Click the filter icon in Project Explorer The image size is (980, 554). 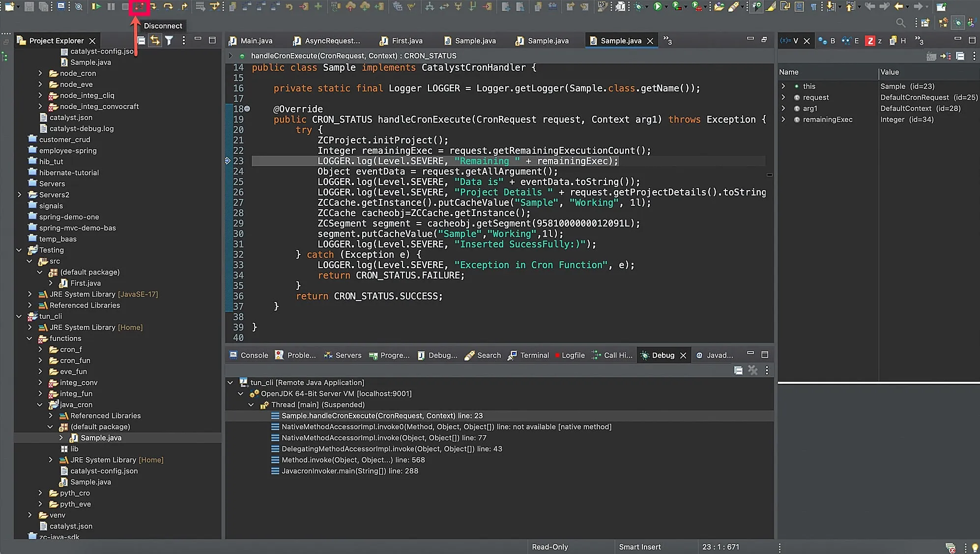[169, 40]
